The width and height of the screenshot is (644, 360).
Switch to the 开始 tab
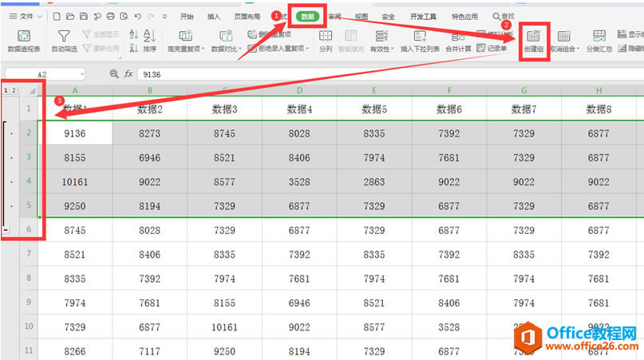tap(187, 17)
